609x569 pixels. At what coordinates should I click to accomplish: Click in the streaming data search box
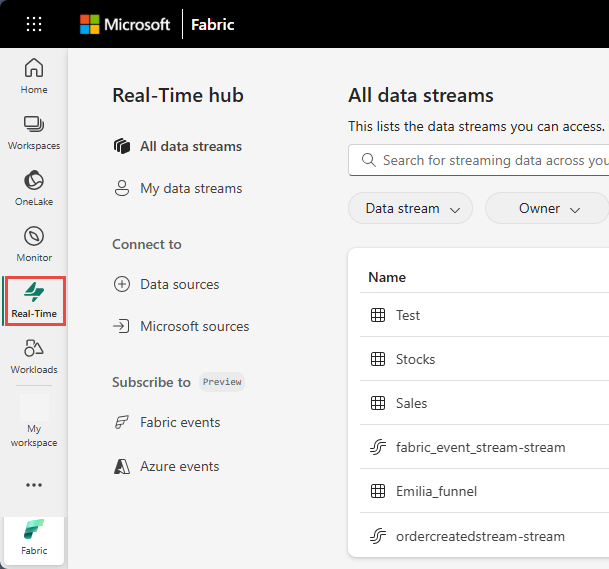(x=478, y=160)
